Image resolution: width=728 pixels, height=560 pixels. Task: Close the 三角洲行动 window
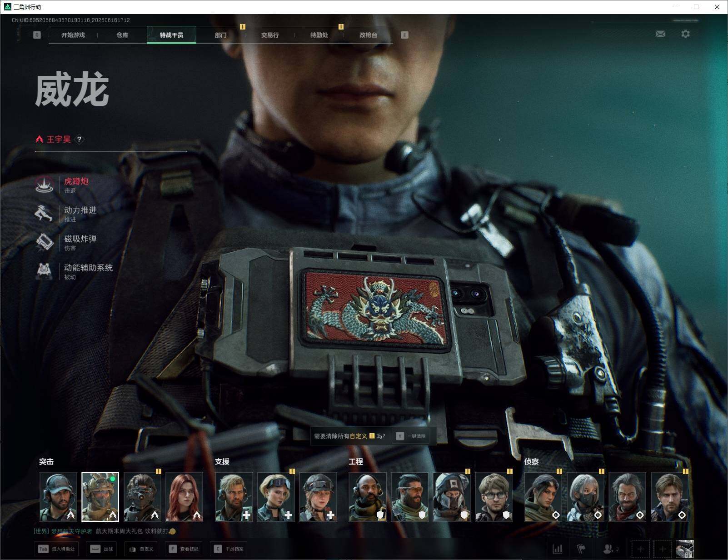(717, 7)
